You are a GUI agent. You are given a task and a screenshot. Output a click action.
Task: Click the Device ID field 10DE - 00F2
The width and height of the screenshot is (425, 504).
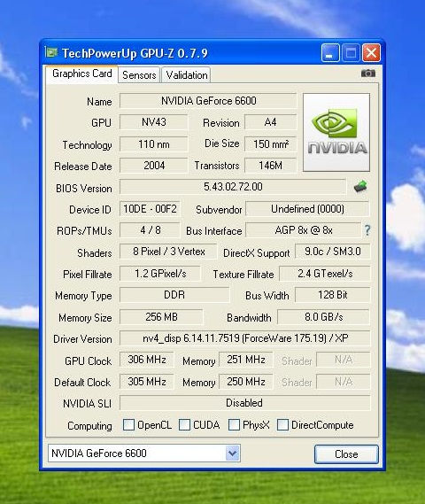(150, 209)
